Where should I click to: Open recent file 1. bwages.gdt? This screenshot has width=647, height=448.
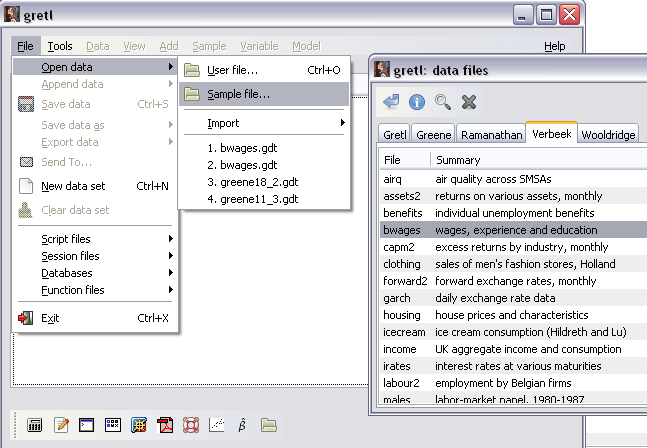[x=264, y=148]
